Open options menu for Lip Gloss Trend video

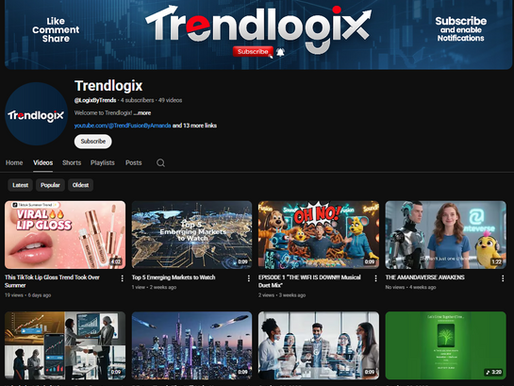pyautogui.click(x=122, y=278)
